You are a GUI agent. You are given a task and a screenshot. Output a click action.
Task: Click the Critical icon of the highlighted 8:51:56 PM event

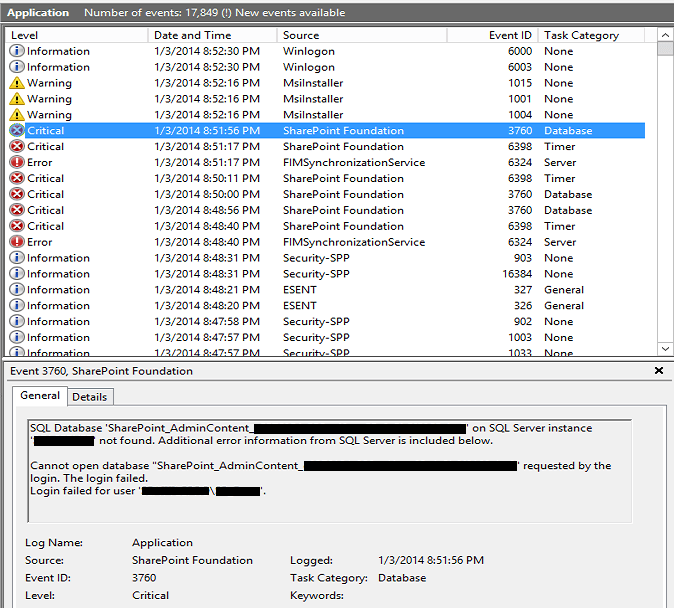(17, 130)
